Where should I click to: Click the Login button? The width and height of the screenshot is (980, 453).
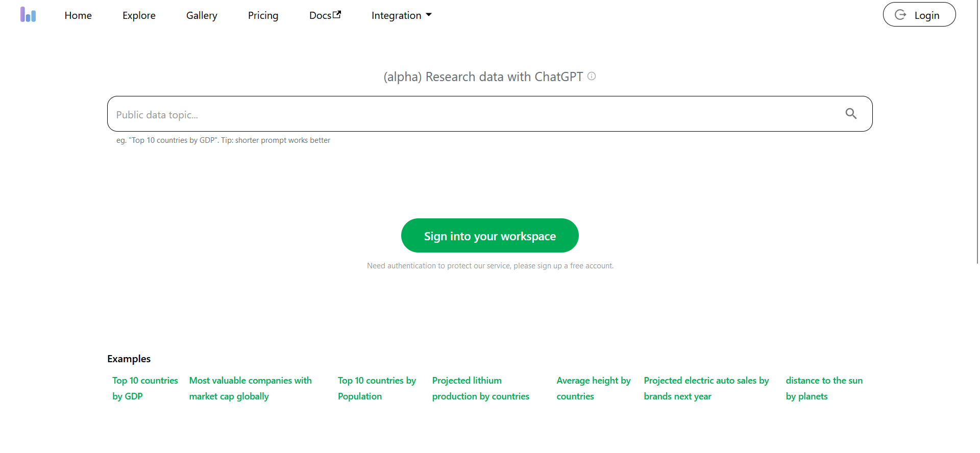pos(919,15)
